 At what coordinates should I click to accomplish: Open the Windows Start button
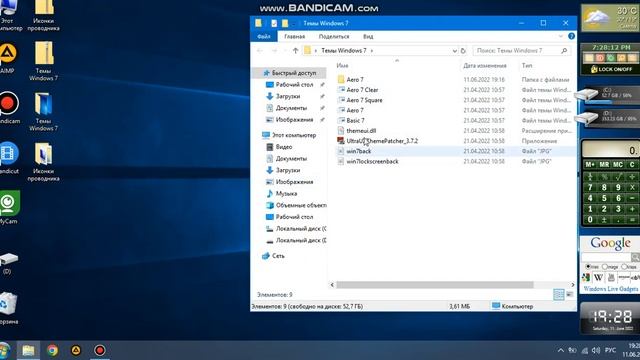(x=4, y=350)
